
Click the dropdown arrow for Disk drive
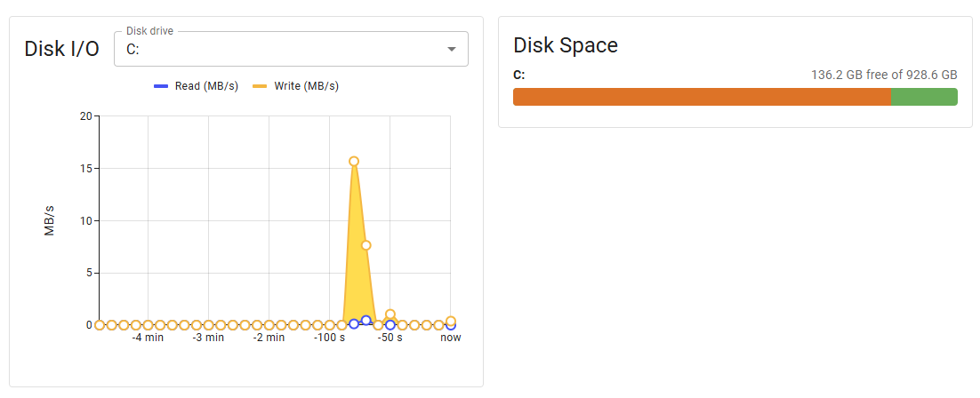(x=452, y=49)
